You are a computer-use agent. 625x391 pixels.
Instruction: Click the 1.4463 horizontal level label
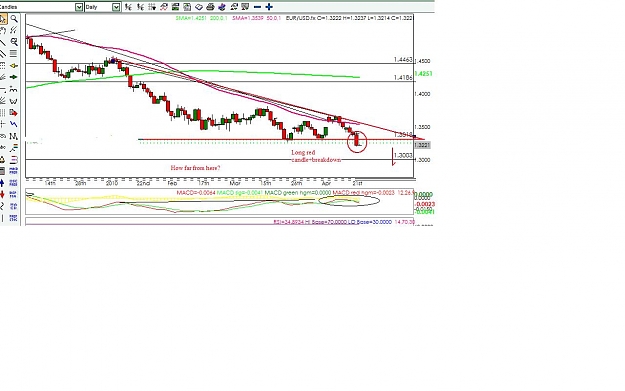(403, 59)
